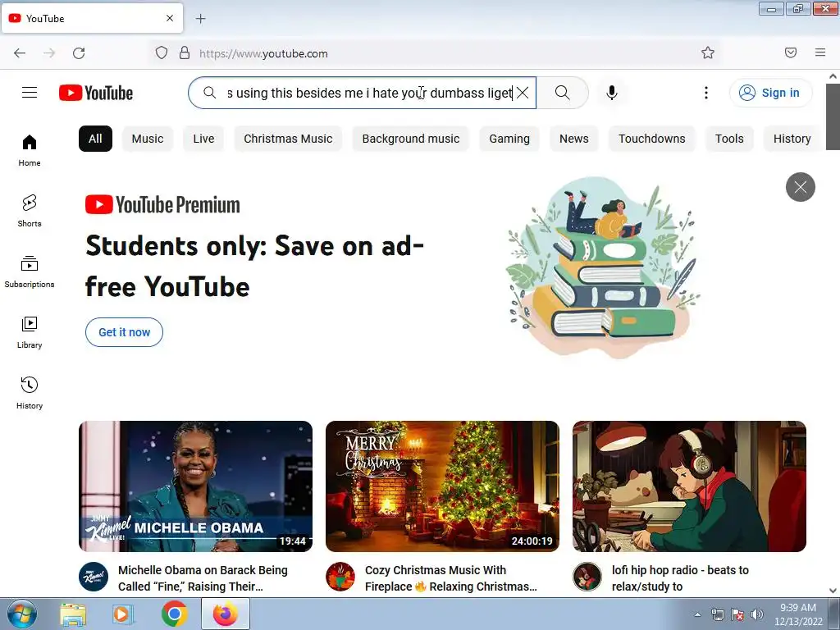
Task: Select Background music filter chip
Action: [x=411, y=139]
